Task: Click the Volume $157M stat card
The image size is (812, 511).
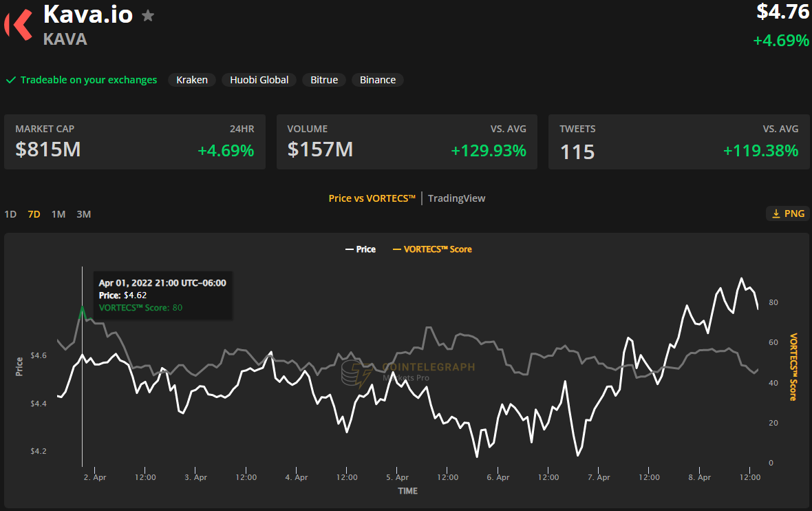Action: [x=407, y=142]
